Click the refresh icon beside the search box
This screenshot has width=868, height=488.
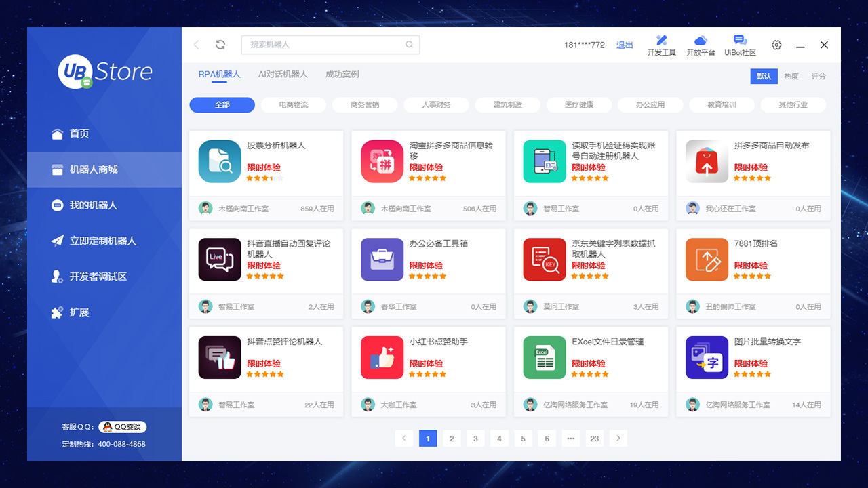(220, 45)
